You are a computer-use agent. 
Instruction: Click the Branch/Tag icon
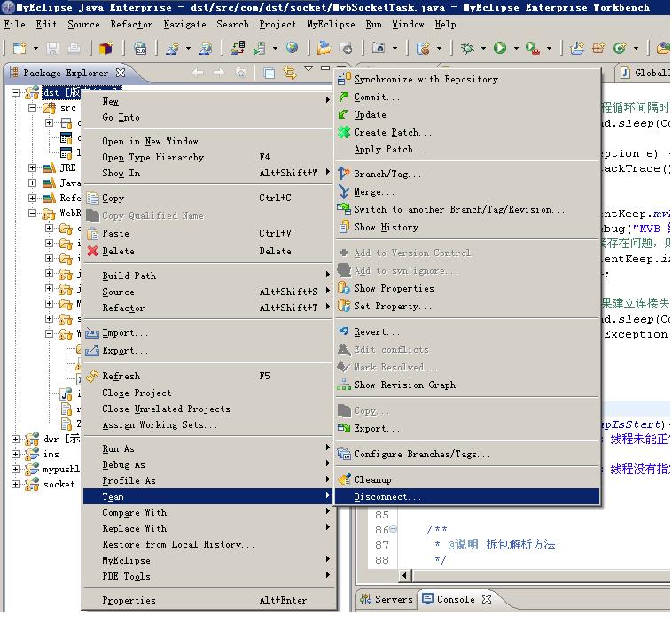344,174
